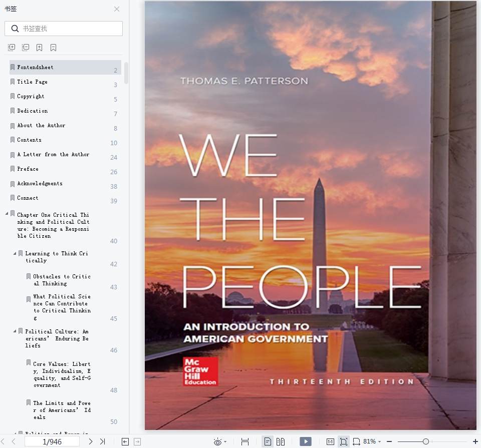Click page number 40 for Chapter One

pos(114,241)
